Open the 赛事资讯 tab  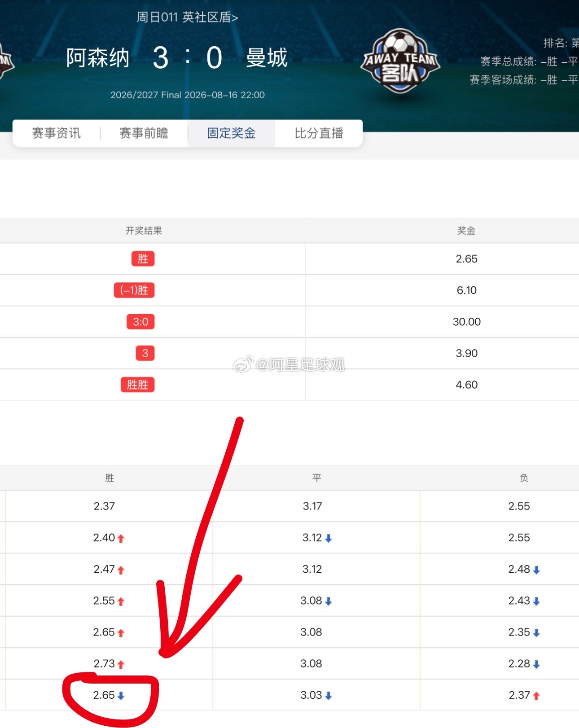[57, 133]
